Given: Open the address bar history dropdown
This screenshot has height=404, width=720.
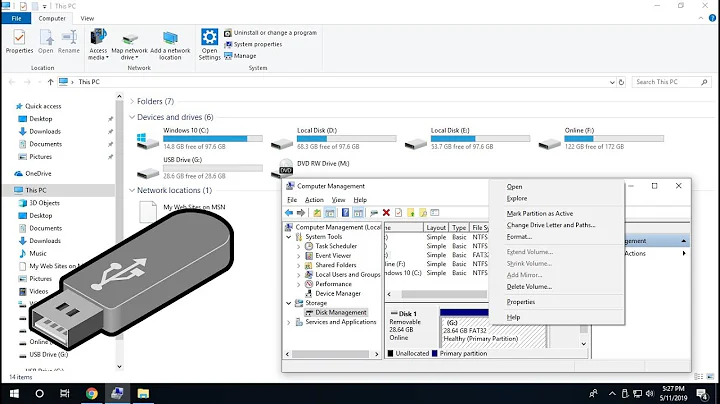Looking at the screenshot, I should (612, 82).
